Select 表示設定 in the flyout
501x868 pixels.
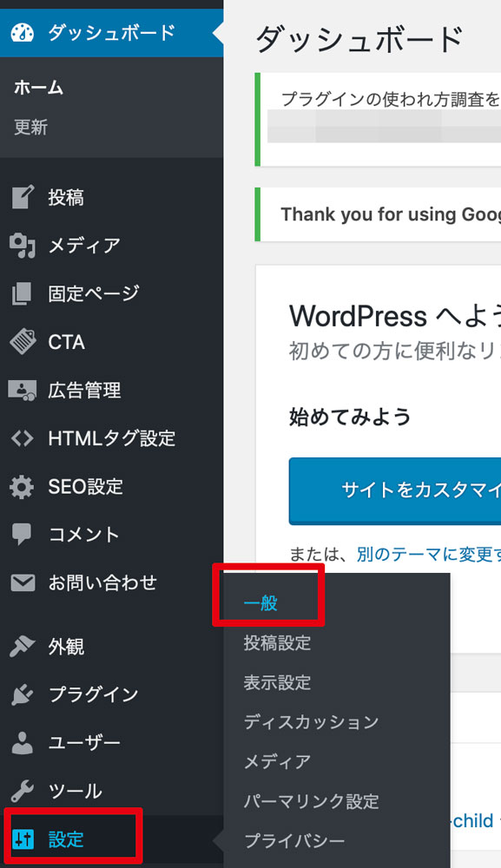pyautogui.click(x=277, y=682)
